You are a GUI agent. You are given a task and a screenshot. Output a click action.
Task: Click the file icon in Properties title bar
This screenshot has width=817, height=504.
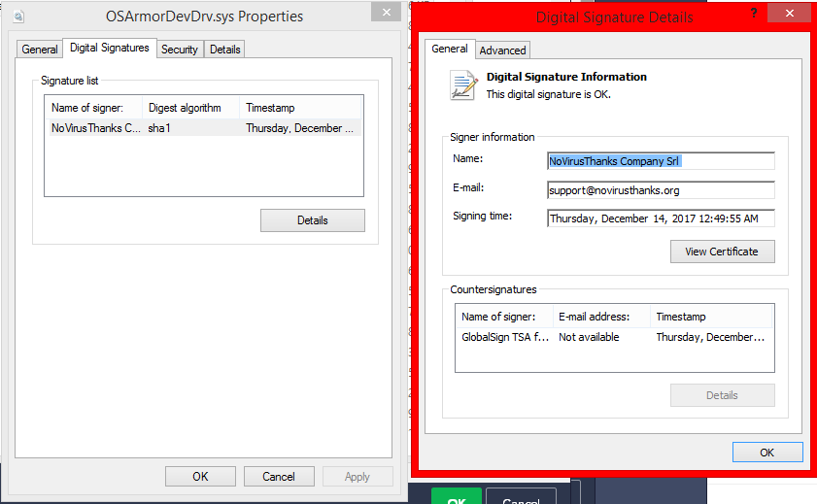point(18,17)
